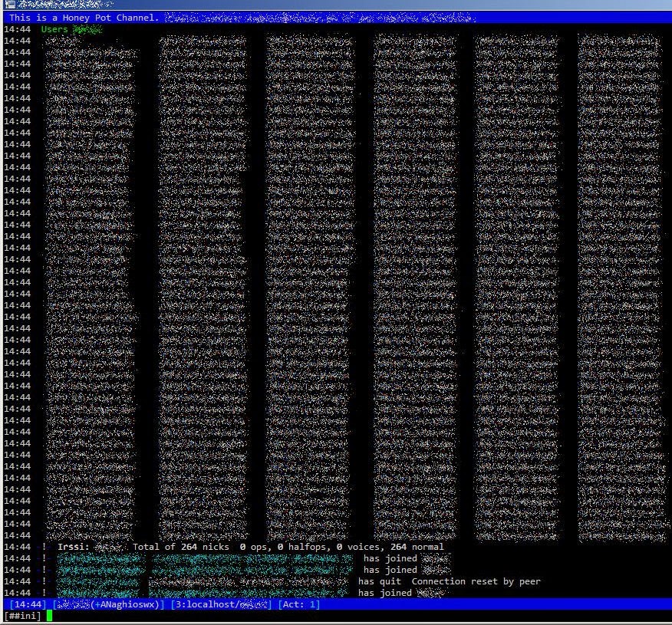The width and height of the screenshot is (672, 625).
Task: Click the timestamp on the 'has quit' line
Action: (x=17, y=582)
